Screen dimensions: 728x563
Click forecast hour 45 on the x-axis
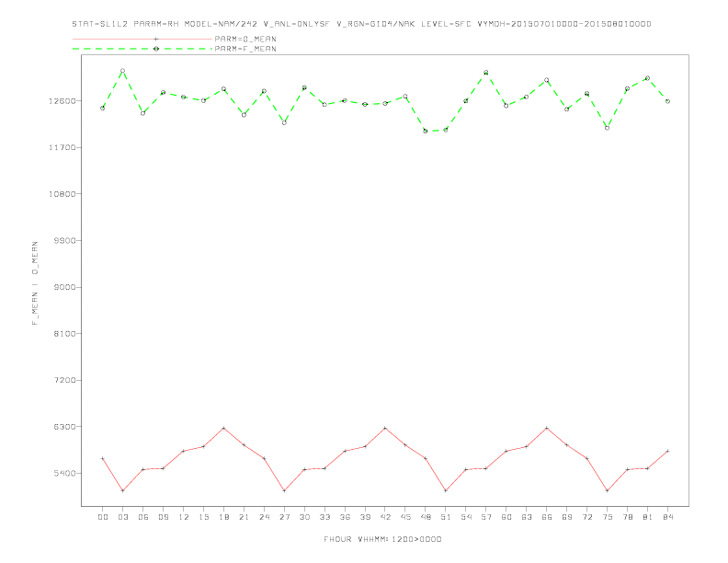point(405,517)
